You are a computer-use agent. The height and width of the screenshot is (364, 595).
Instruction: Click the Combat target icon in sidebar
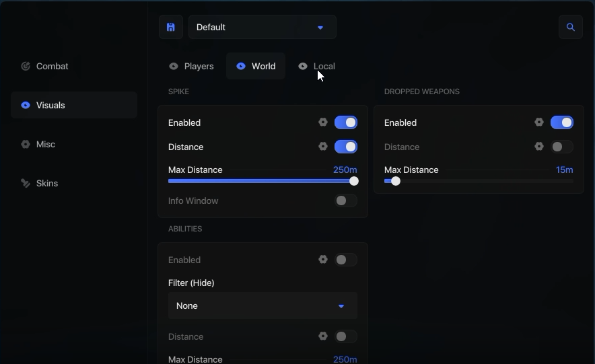26,66
